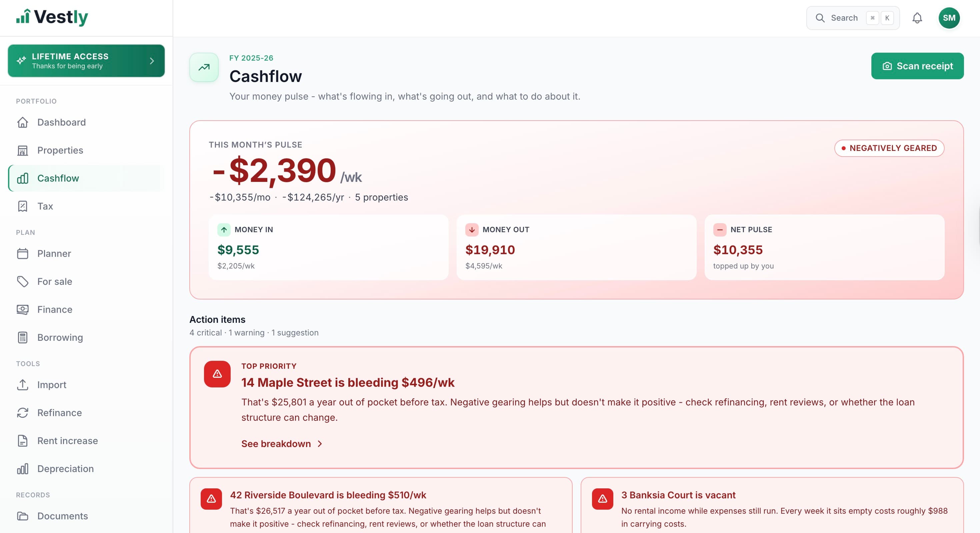Click the 3 Banksia Court is vacant heading
The height and width of the screenshot is (533, 980).
pyautogui.click(x=678, y=495)
